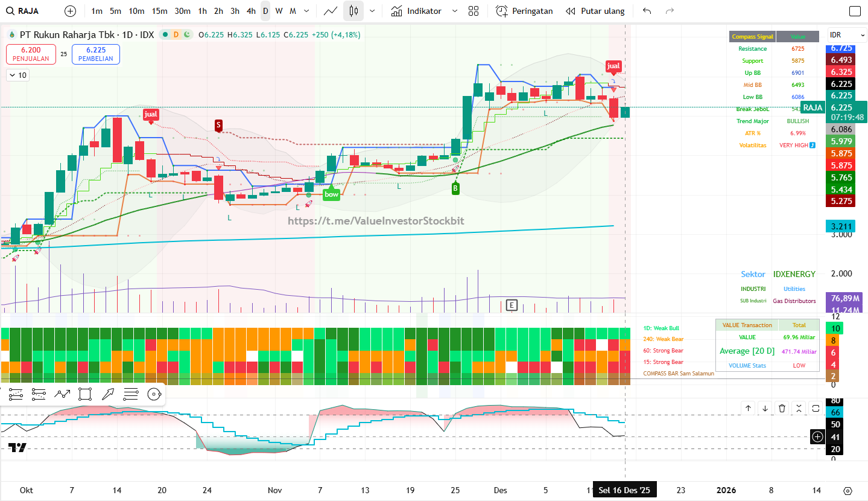This screenshot has width=868, height=501.
Task: Click the redo arrow in top toolbar
Action: click(x=670, y=11)
